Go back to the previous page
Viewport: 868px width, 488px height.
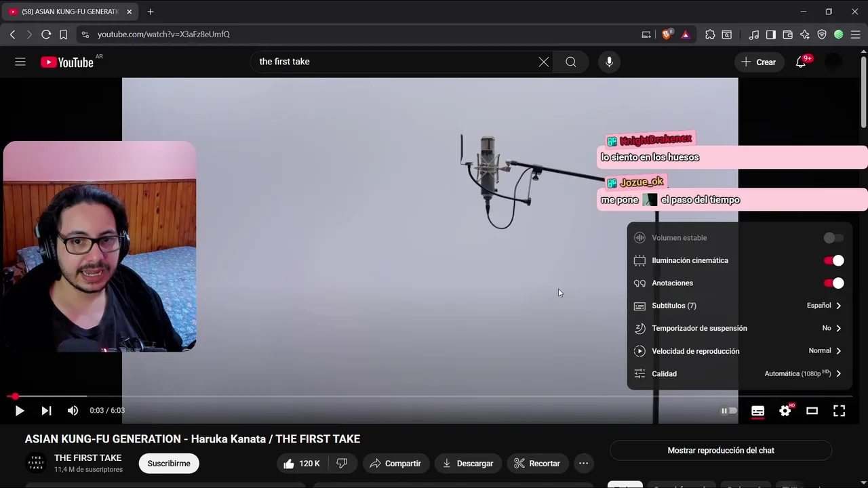(12, 34)
